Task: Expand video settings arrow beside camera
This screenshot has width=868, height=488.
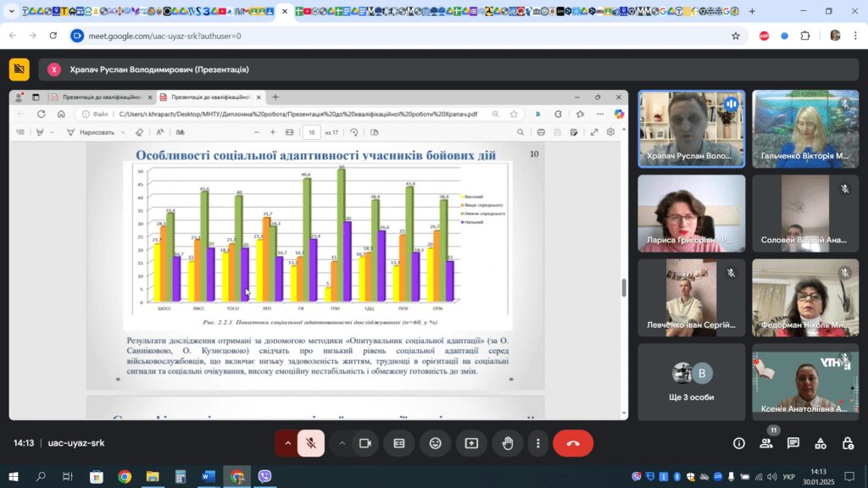Action: (x=342, y=443)
